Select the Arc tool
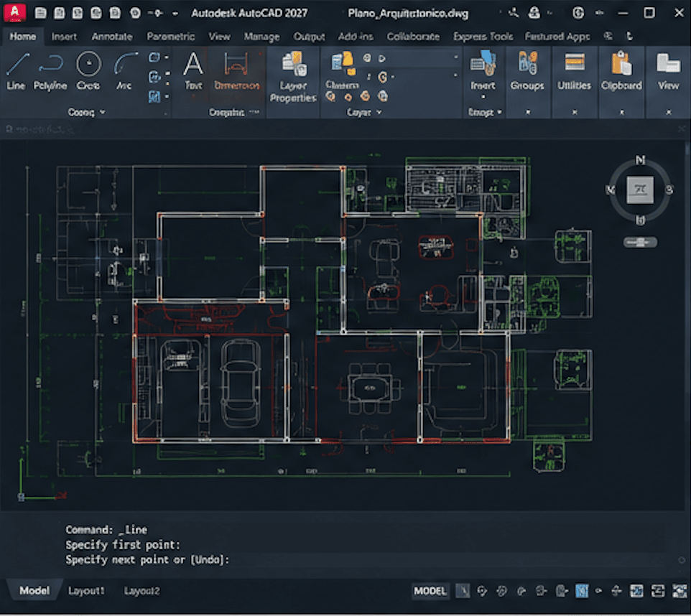 point(125,71)
